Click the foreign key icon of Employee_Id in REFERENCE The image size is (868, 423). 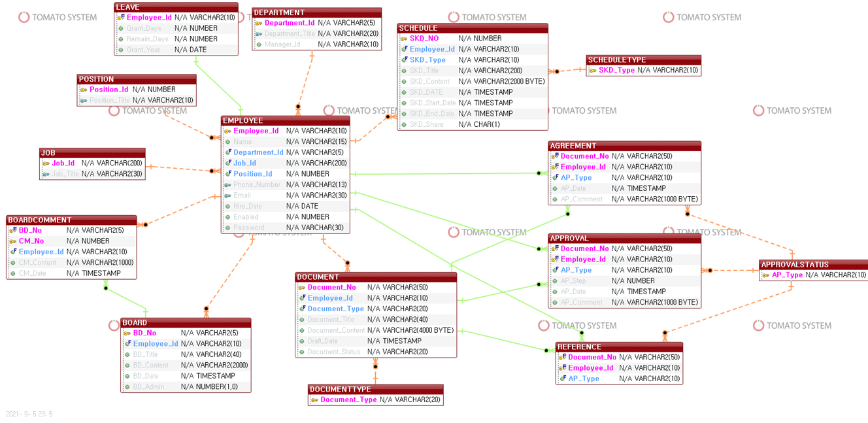[x=563, y=367]
